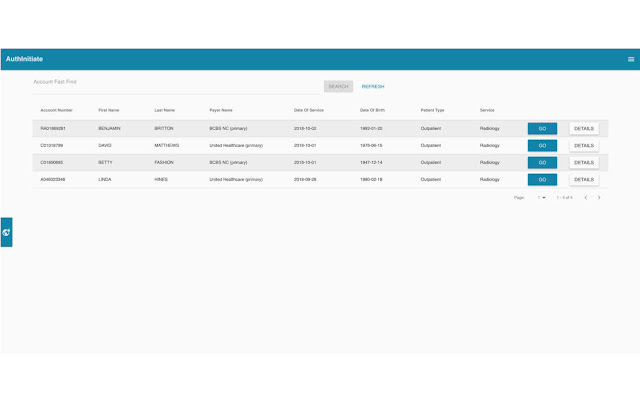
Task: Click GO for BENJAMIN BRITTON
Action: click(x=542, y=129)
